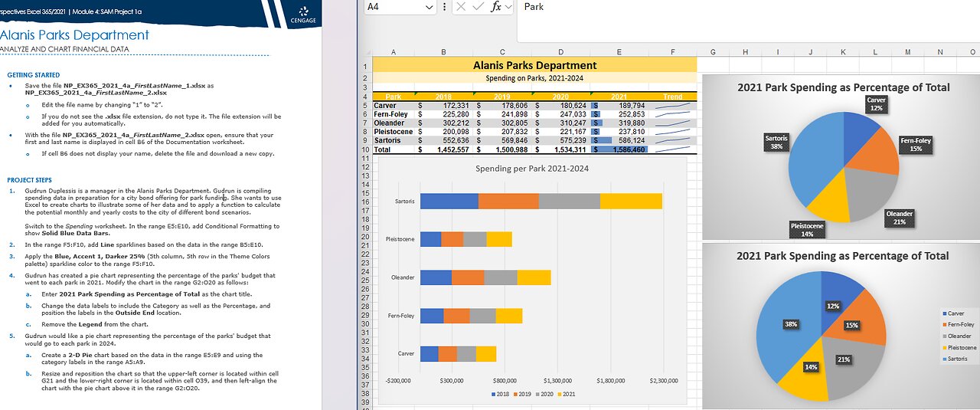Click the Fern-Foley legend entry in lower pie chart
Screen dimensions: 980x410
pos(958,325)
